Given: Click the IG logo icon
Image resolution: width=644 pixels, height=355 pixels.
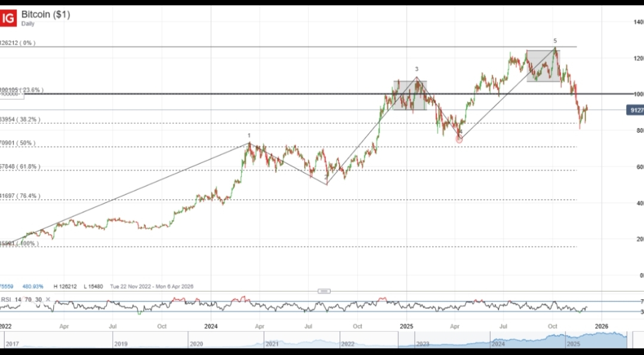Looking at the screenshot, I should [8, 19].
